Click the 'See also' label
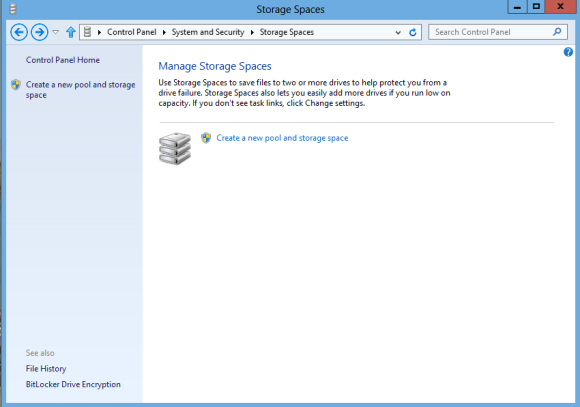The image size is (580, 407). pos(40,353)
